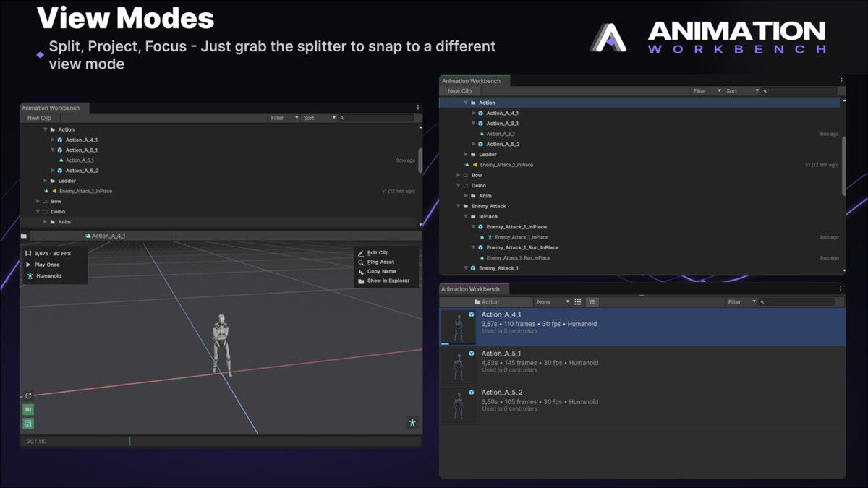
Task: Click the blue prefab icon of Action_A_4_1 in left tree
Action: pyautogui.click(x=60, y=140)
